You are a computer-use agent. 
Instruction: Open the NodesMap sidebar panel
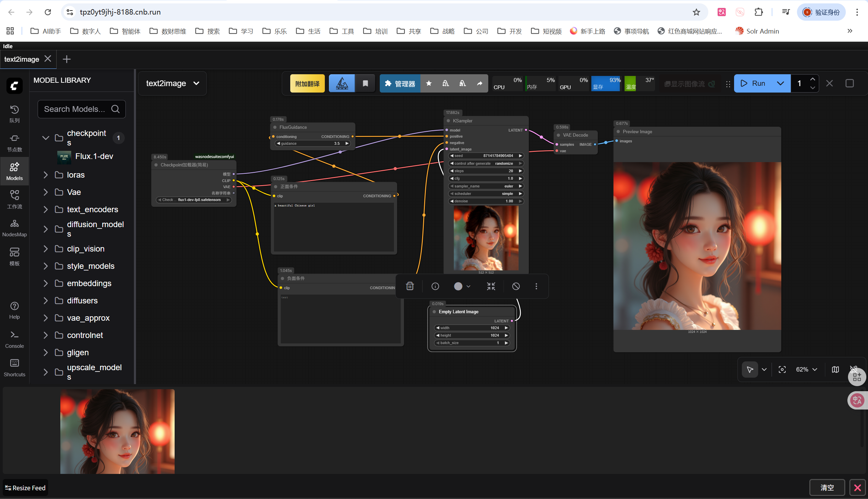14,228
